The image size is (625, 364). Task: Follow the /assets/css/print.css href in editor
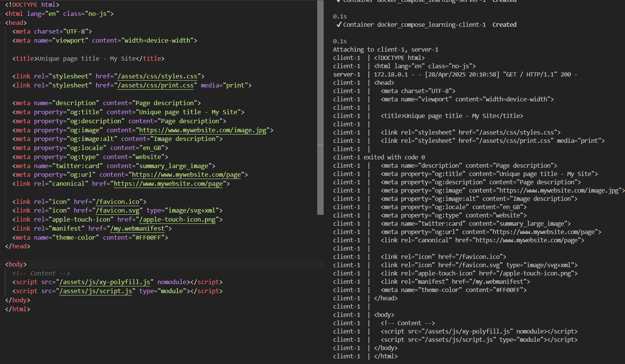[x=156, y=86]
